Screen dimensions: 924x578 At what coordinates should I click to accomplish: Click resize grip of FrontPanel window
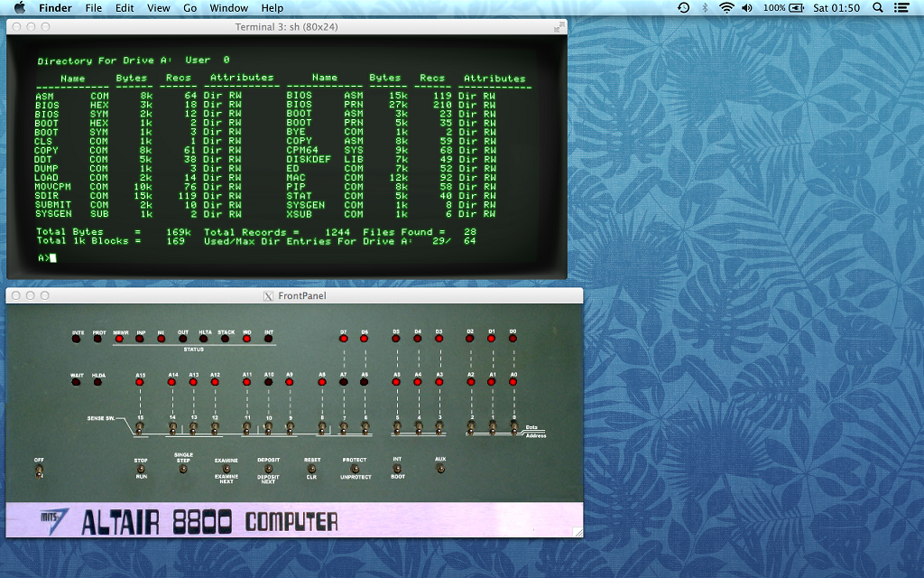coord(578,532)
